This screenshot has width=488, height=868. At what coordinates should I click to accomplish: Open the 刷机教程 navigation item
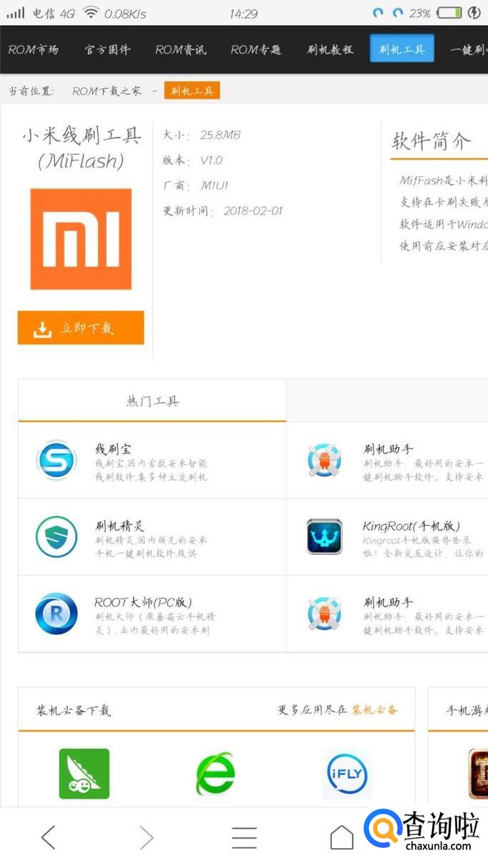click(x=330, y=49)
